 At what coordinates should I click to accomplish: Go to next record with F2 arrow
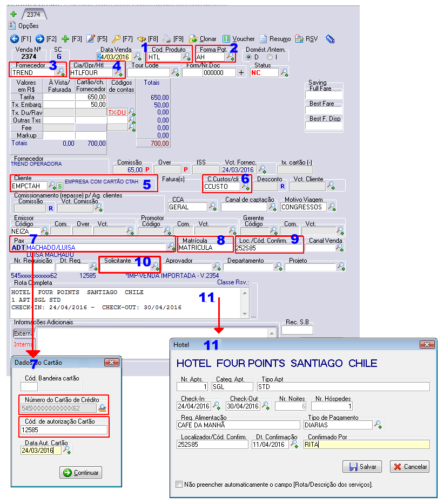39,39
